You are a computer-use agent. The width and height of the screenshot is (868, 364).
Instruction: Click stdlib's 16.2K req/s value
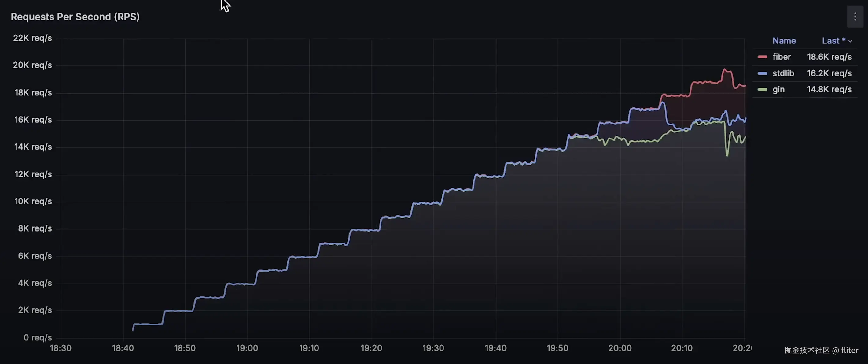tap(829, 73)
